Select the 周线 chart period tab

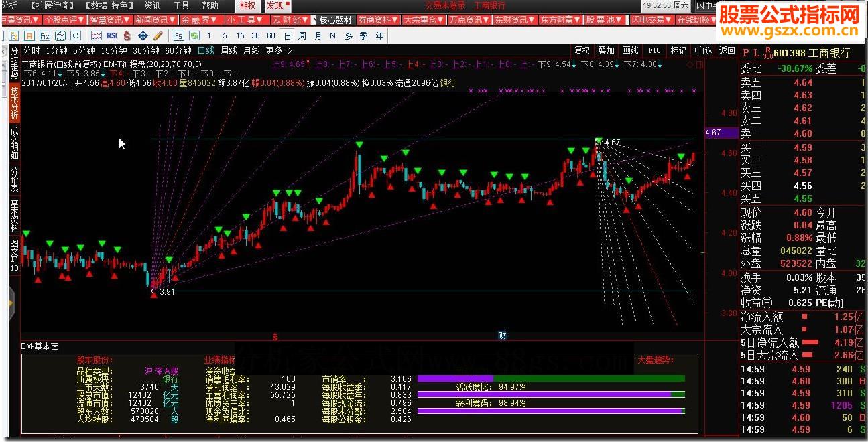(229, 50)
